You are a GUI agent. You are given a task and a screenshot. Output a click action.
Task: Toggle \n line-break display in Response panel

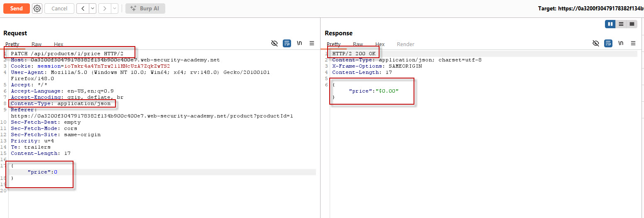tap(621, 43)
